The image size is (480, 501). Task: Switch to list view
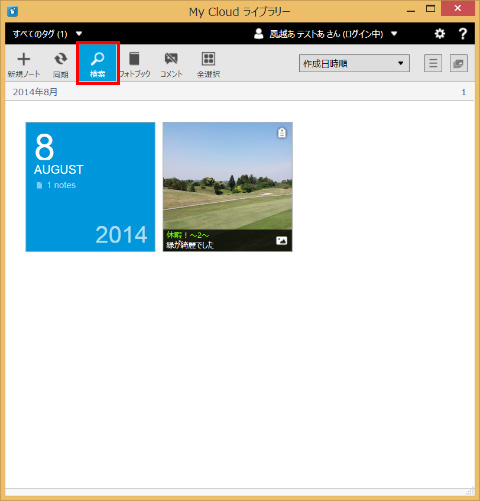coord(433,63)
